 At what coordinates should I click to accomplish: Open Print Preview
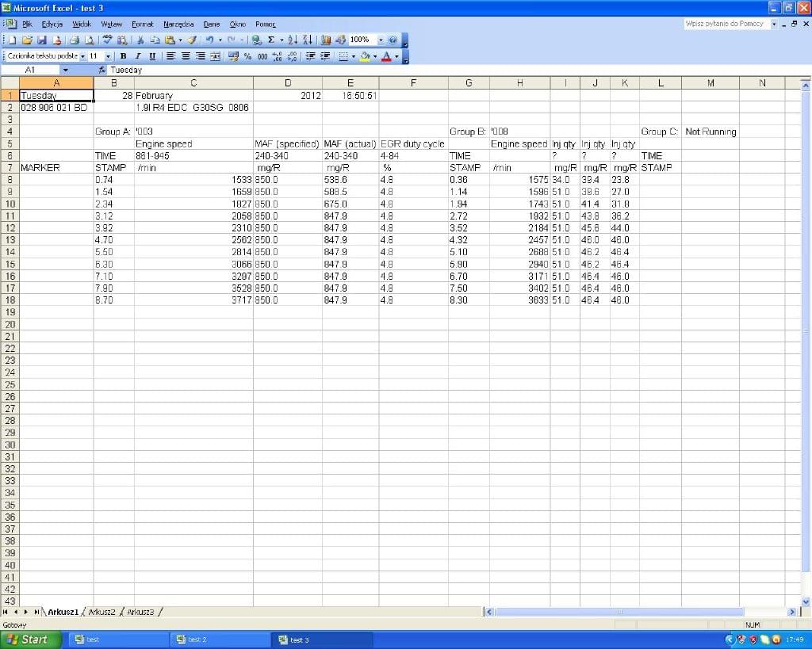coord(89,40)
